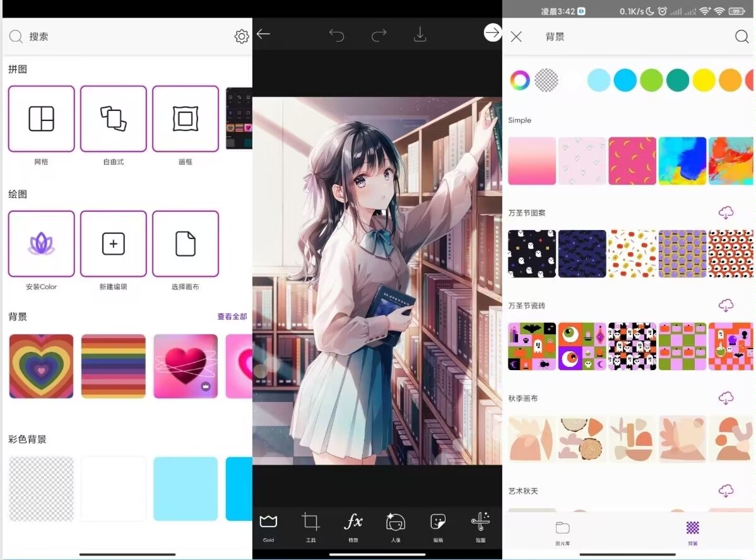Tap 安装Color to install Color app

pyautogui.click(x=41, y=243)
